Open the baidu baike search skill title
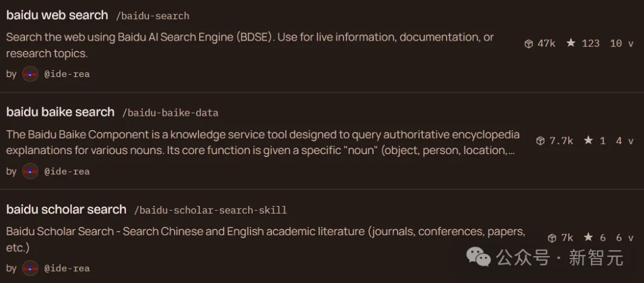The width and height of the screenshot is (644, 283). click(x=60, y=112)
